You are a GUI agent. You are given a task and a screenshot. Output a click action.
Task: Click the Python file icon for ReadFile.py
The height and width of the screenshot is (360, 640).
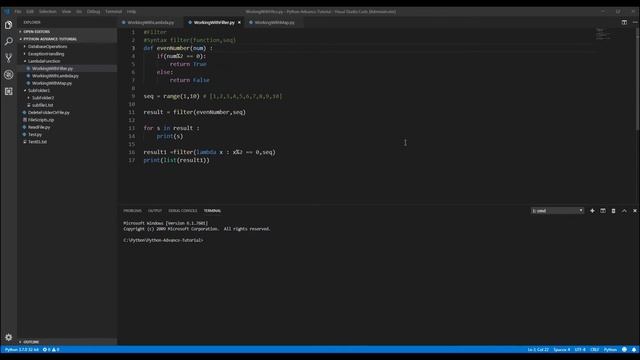[x=24, y=127]
